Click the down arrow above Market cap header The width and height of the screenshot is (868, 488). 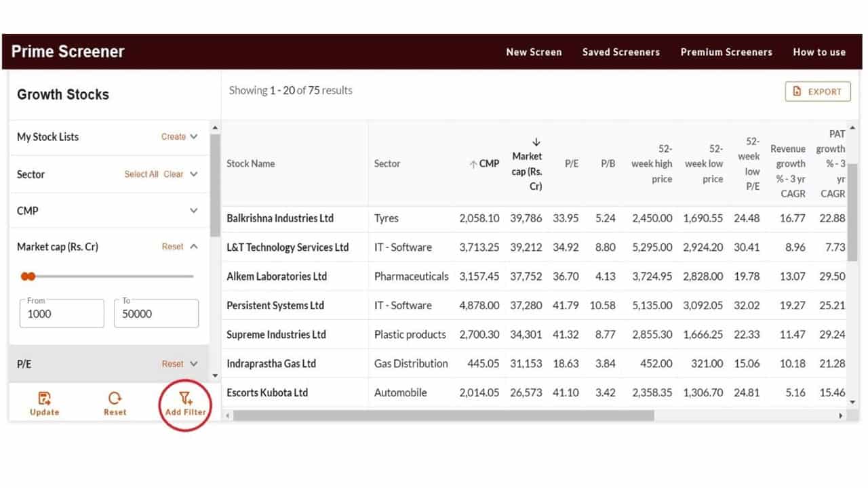536,142
